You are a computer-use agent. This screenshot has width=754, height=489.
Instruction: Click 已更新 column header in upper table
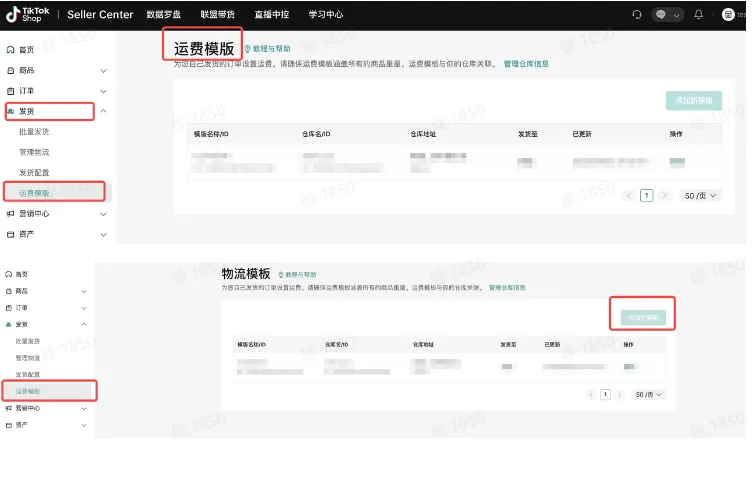coord(582,134)
